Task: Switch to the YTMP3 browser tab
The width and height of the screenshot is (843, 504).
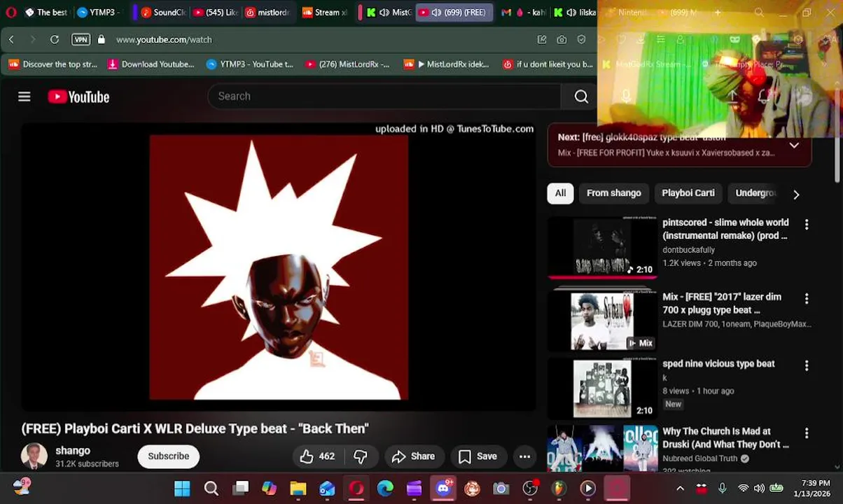Action: (98, 12)
